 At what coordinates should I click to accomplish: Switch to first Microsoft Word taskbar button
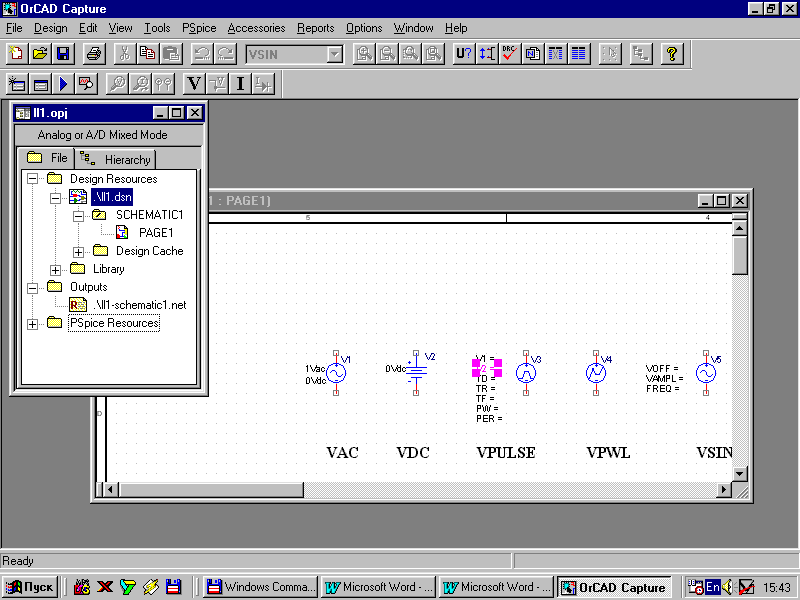(379, 587)
